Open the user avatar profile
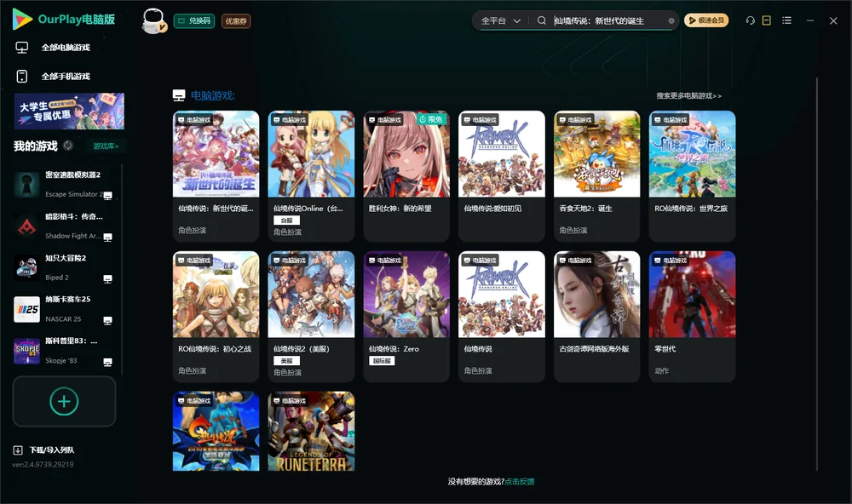The width and height of the screenshot is (852, 504). 153,20
